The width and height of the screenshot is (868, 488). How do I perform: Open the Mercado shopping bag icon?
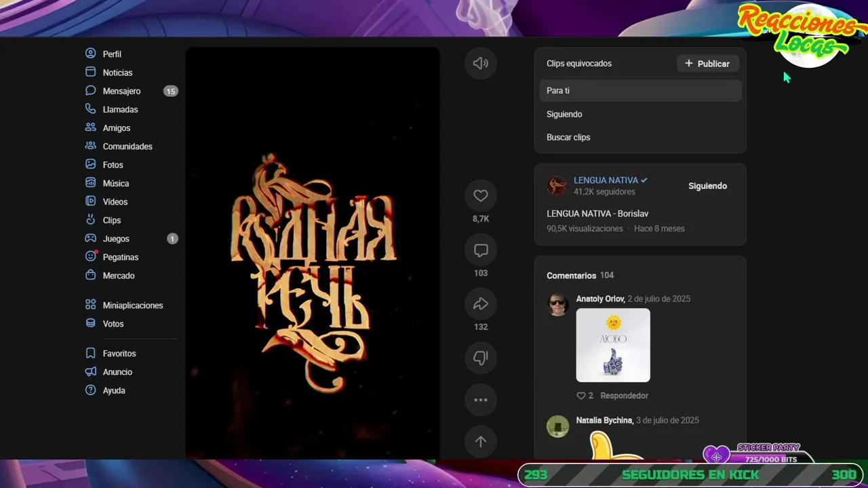(x=90, y=275)
